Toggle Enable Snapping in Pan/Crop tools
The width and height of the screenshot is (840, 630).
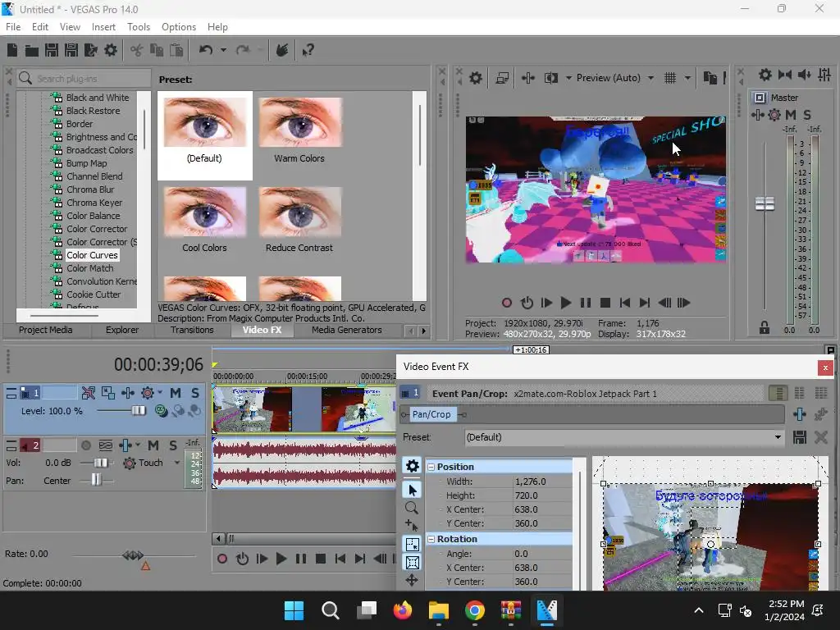[x=412, y=545]
